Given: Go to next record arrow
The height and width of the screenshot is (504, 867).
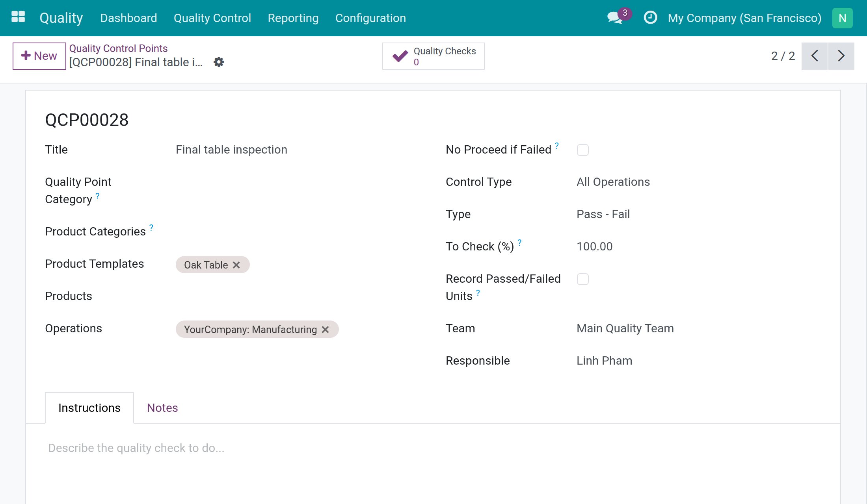Looking at the screenshot, I should click(x=841, y=56).
